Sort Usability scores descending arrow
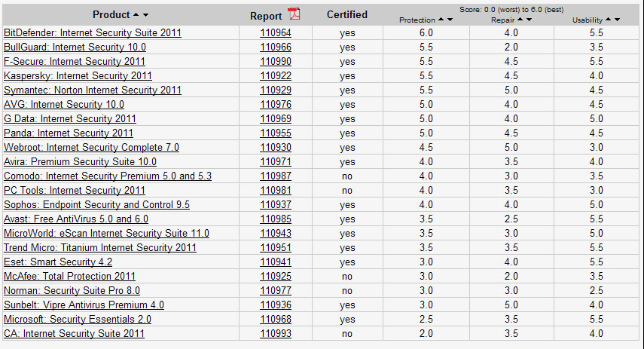Screen dimensions: 644x349 click(617, 20)
